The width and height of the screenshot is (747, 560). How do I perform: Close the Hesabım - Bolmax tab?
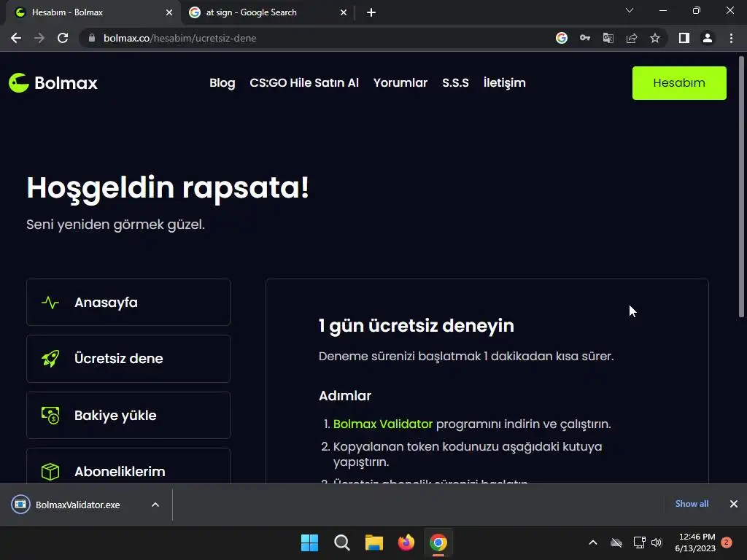pos(169,12)
